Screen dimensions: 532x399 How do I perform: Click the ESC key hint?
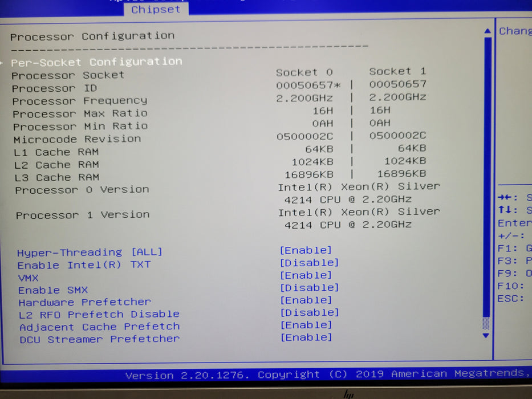(511, 299)
